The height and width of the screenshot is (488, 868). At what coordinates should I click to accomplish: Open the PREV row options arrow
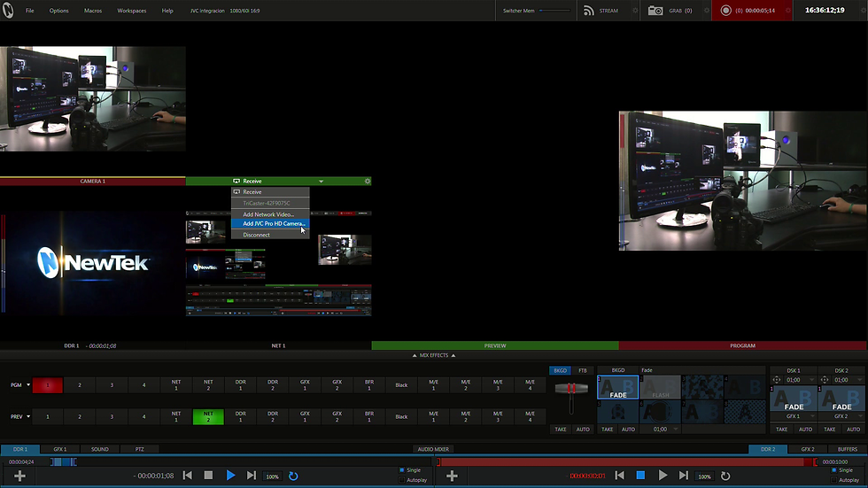click(28, 416)
